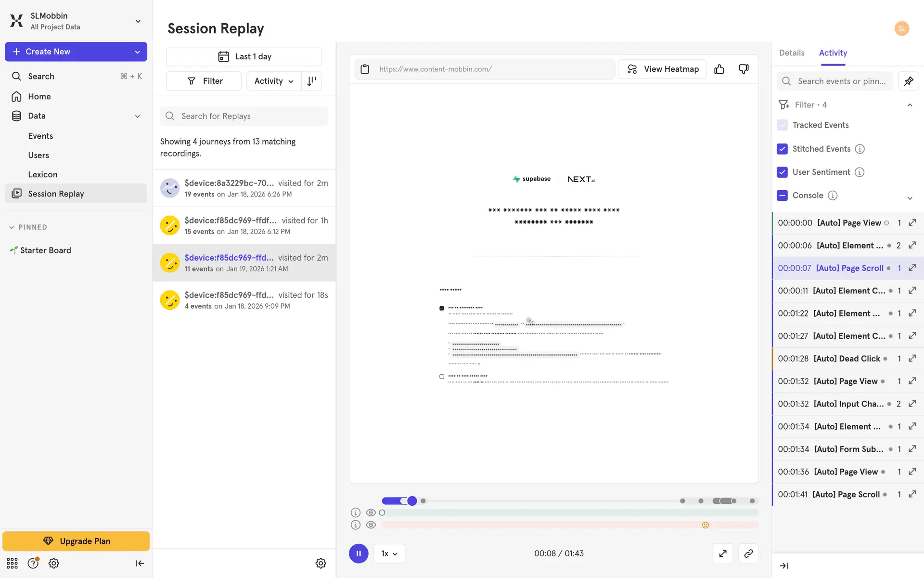Toggle the Console checkbox

(782, 195)
